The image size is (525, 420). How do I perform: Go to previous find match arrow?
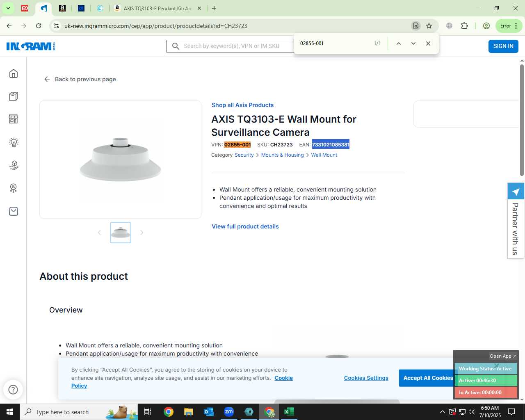pyautogui.click(x=398, y=43)
